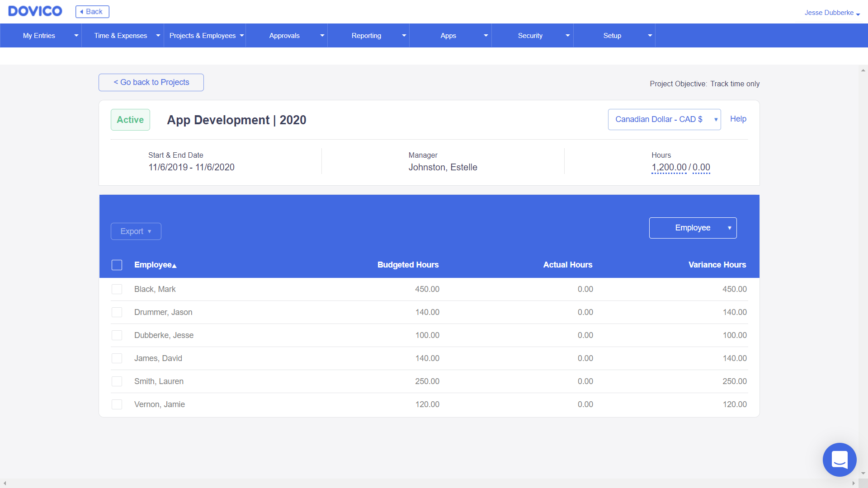Screen dimensions: 868x488
Task: Open the Projects & Employees menu
Action: [203, 36]
